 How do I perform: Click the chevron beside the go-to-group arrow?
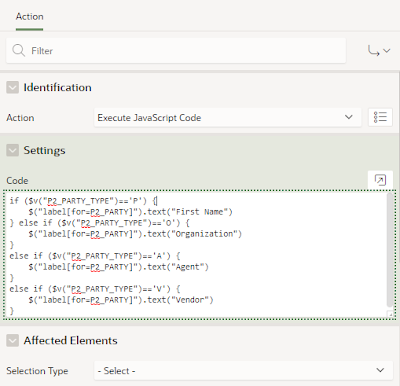click(386, 51)
